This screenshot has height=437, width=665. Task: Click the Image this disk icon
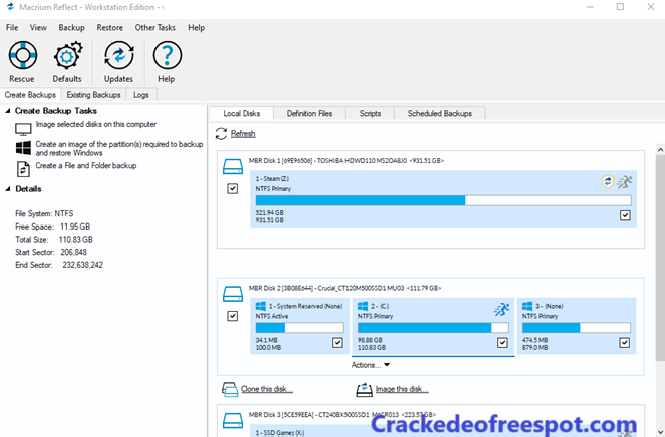365,389
